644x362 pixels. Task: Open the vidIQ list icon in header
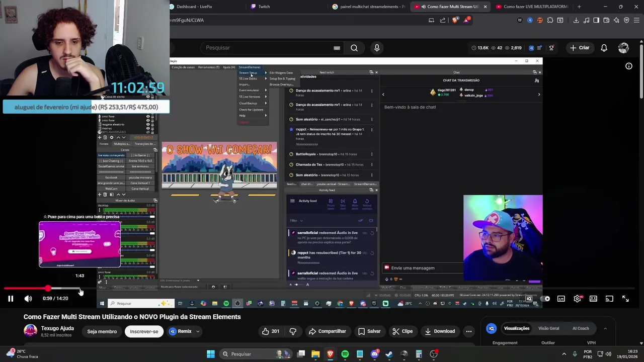(x=540, y=48)
